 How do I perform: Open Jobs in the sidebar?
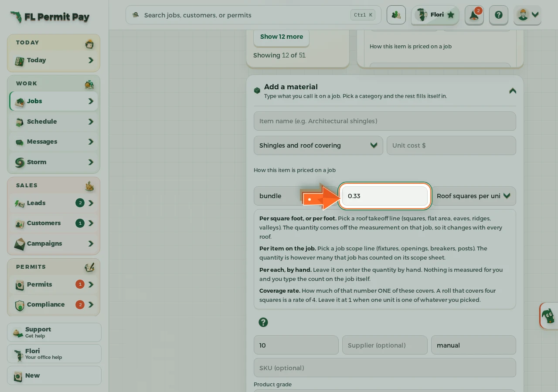click(x=54, y=101)
